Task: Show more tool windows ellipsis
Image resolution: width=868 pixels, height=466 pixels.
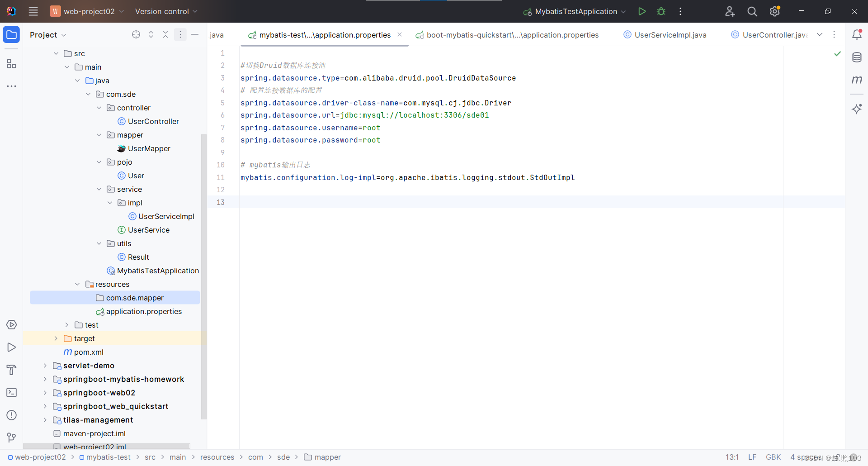Action: tap(12, 86)
